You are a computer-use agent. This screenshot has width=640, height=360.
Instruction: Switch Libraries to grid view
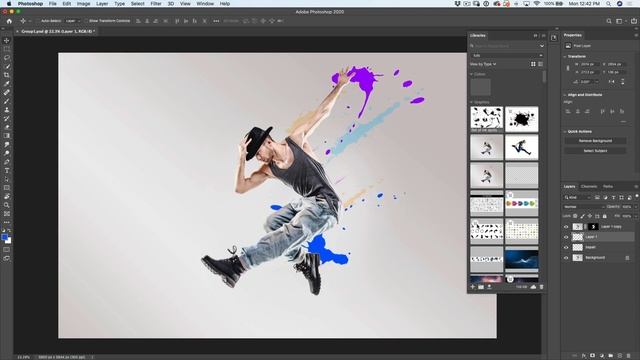coord(533,64)
